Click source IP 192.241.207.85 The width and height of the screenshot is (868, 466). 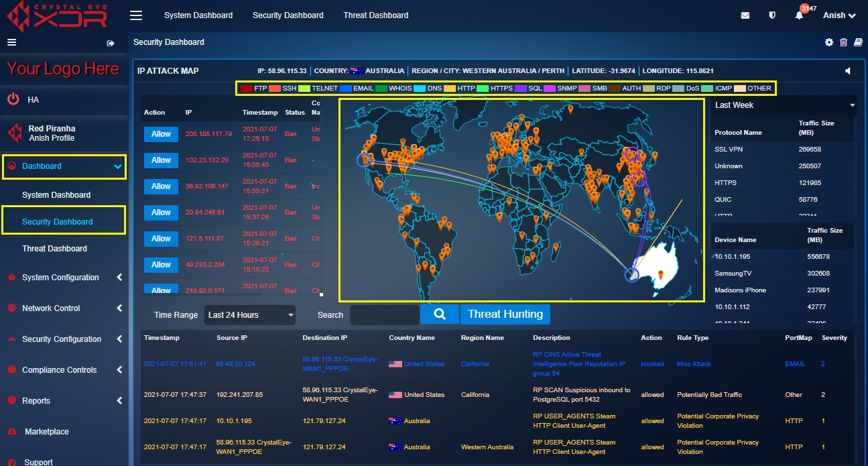(x=239, y=395)
